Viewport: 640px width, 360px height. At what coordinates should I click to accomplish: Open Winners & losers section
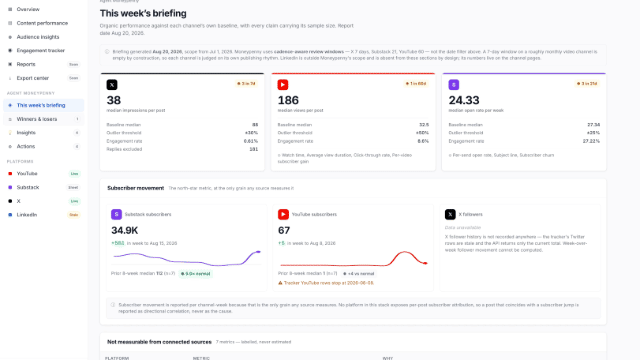point(43,119)
